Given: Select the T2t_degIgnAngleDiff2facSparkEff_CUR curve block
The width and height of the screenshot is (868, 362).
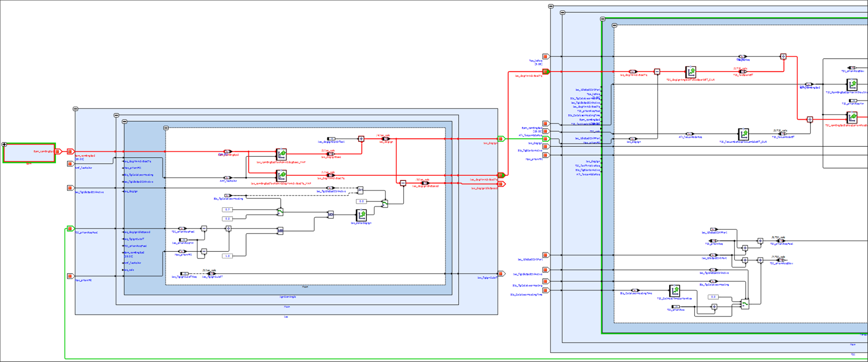Looking at the screenshot, I should (x=690, y=72).
